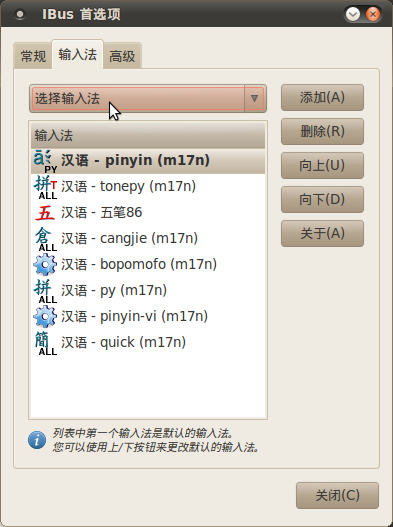Select 汉语 - cangjie (m17n) row

148,239
